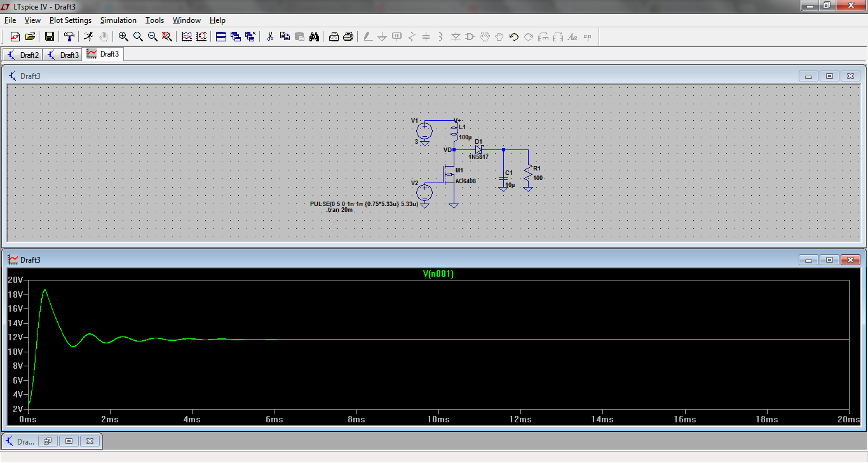
Task: Open the Plot Settings menu
Action: tap(70, 20)
